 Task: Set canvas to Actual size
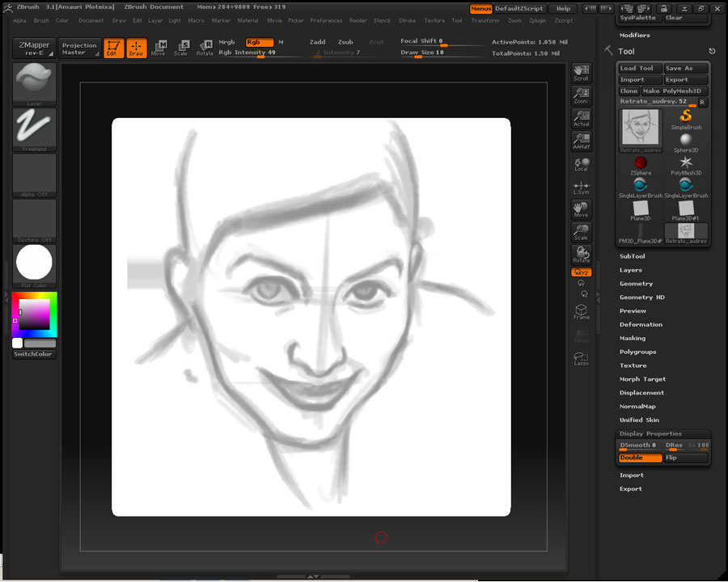[582, 118]
